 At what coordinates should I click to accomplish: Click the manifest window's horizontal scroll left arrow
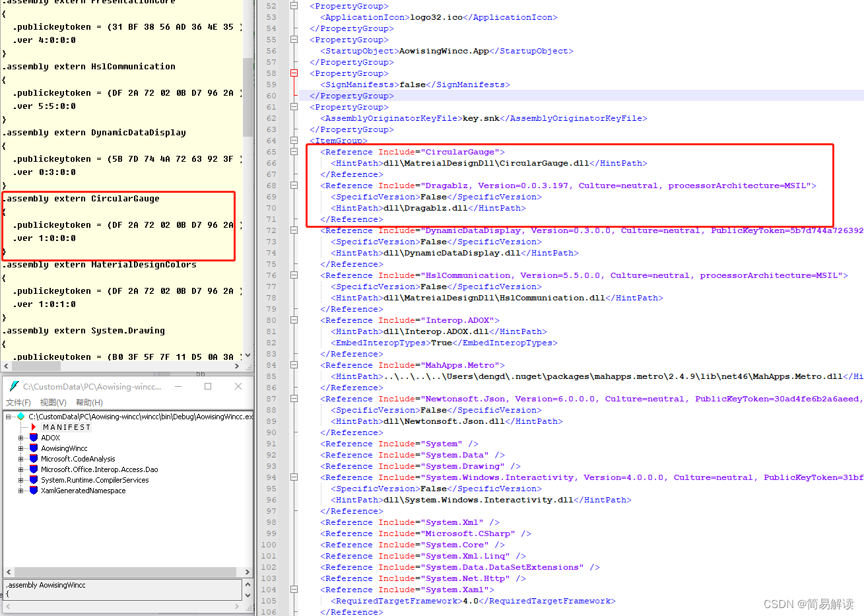pos(6,365)
